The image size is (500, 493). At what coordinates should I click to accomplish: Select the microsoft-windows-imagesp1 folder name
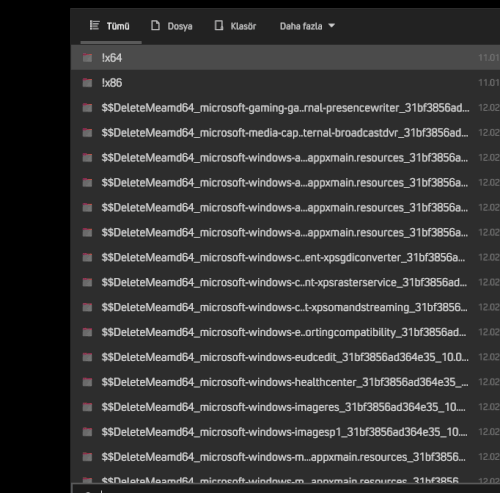(284, 432)
